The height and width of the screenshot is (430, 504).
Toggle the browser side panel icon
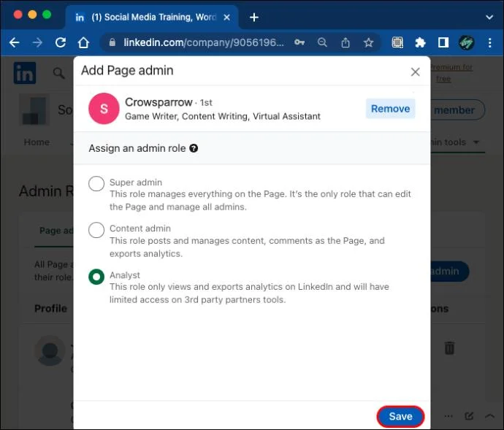coord(443,42)
